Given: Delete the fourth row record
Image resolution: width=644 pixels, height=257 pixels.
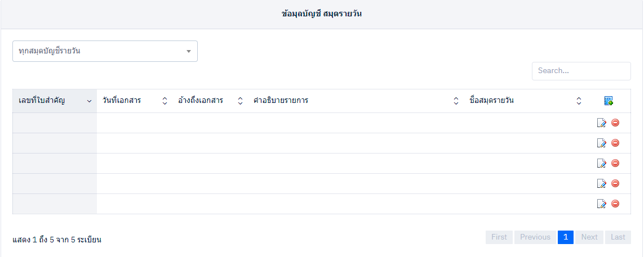Looking at the screenshot, I should pyautogui.click(x=615, y=183).
